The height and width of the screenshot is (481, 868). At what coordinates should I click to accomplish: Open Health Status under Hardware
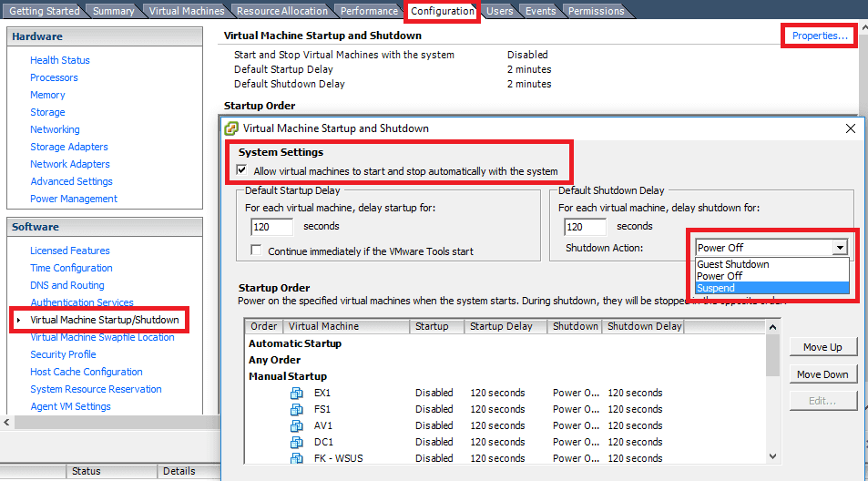pyautogui.click(x=60, y=60)
